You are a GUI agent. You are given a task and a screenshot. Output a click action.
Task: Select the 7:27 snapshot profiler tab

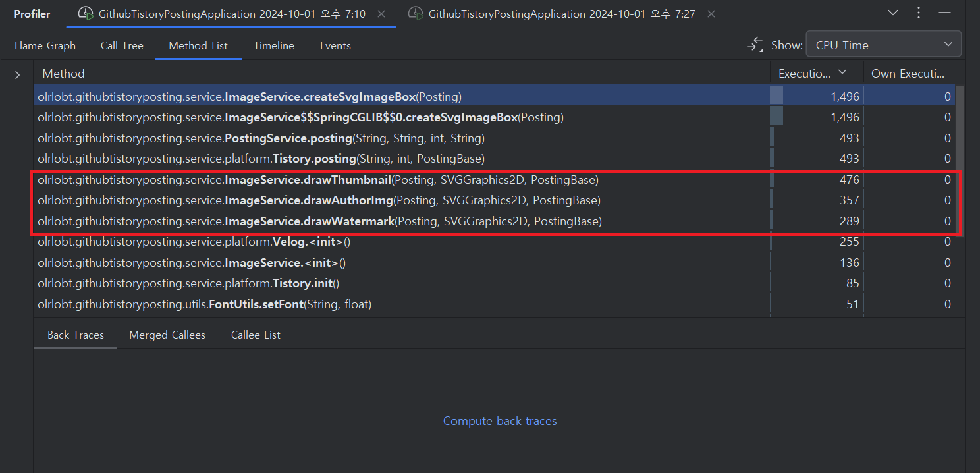562,14
